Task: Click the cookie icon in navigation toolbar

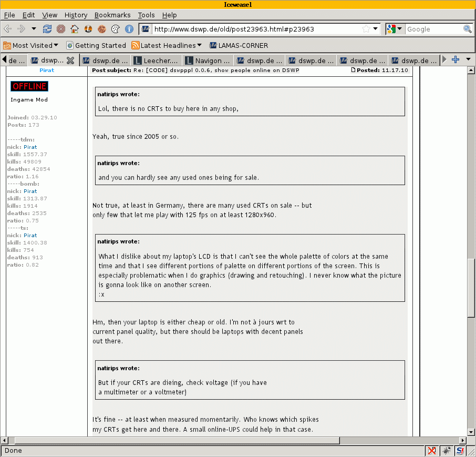Action: 102,29
